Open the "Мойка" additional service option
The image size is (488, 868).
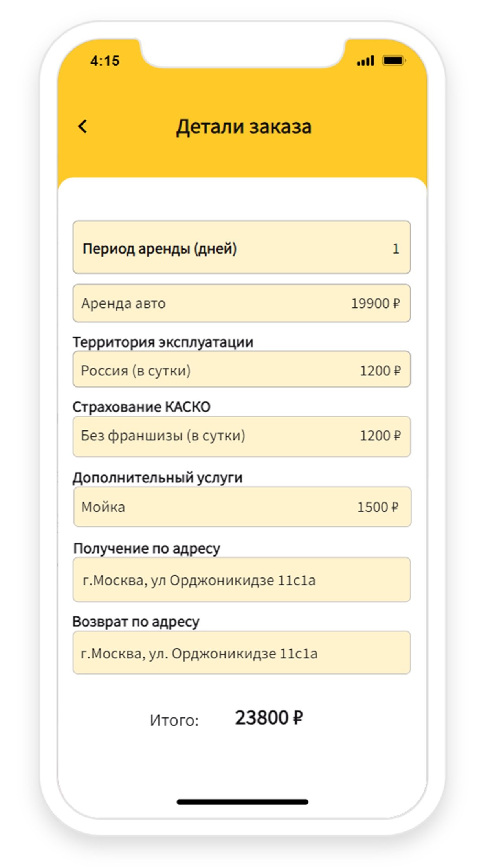point(241,507)
